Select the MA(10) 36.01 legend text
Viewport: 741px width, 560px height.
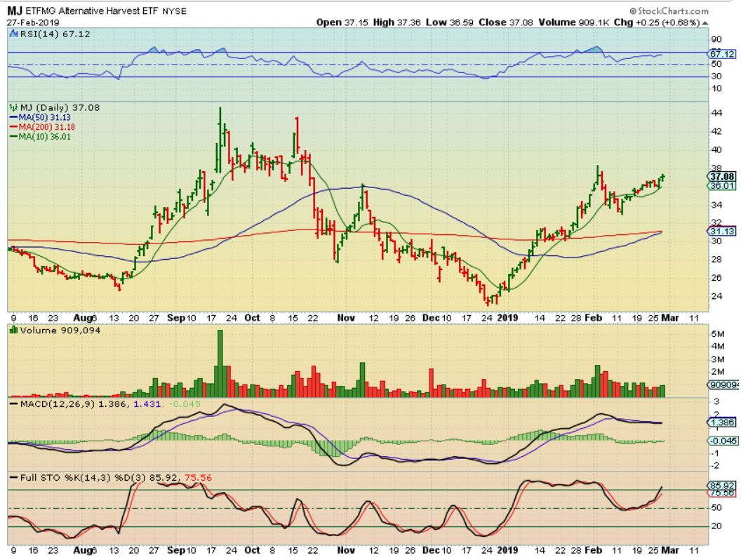click(44, 137)
